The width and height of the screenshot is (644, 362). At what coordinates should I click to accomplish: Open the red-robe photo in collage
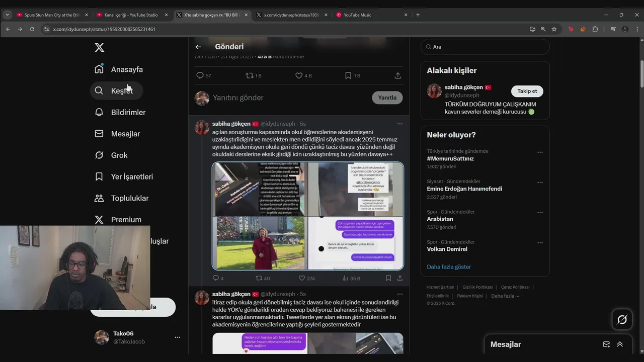click(x=260, y=243)
